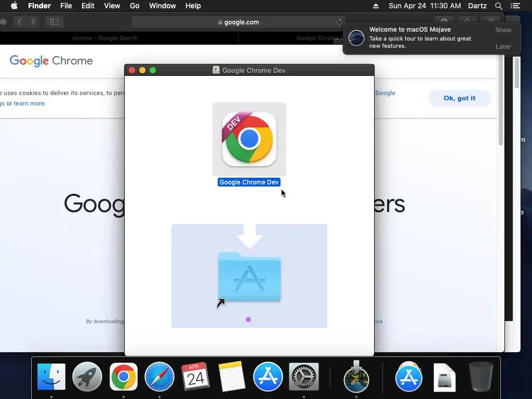
Task: Click Show on Mojave notification
Action: (503, 30)
